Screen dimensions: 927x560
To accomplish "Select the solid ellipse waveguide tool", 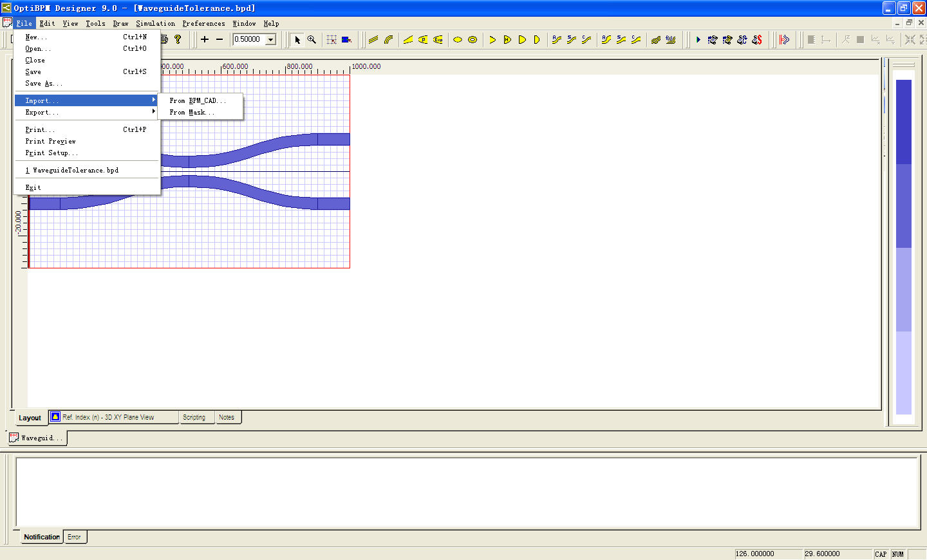I will 458,39.
